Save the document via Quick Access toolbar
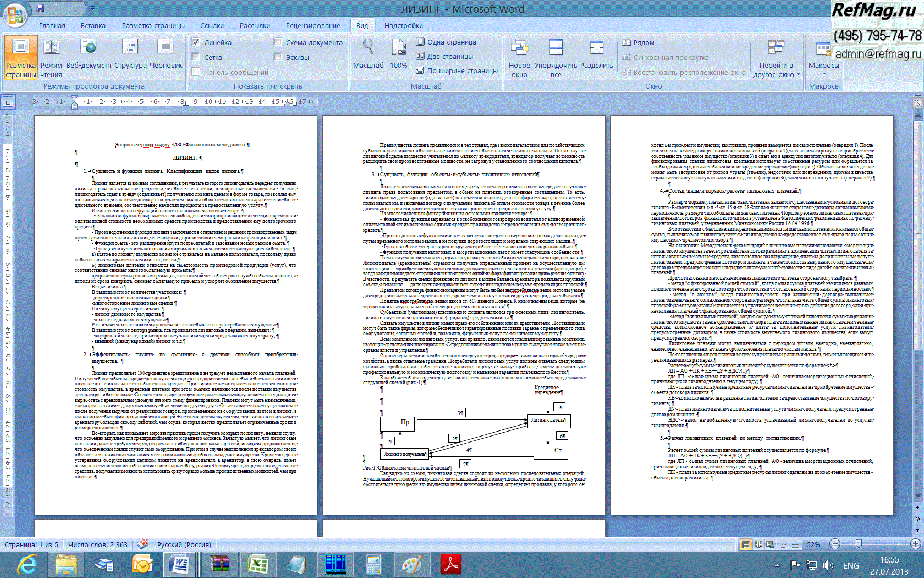 point(40,8)
